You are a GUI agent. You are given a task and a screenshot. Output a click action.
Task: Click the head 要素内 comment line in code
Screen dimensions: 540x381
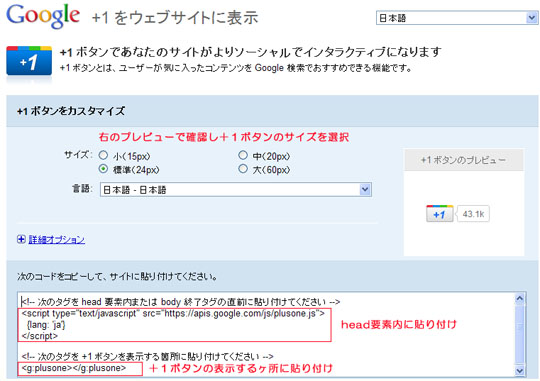[x=181, y=302]
